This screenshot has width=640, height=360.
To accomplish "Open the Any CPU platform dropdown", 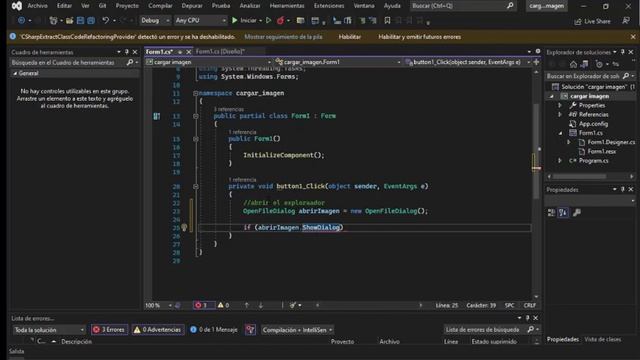I will 200,20.
